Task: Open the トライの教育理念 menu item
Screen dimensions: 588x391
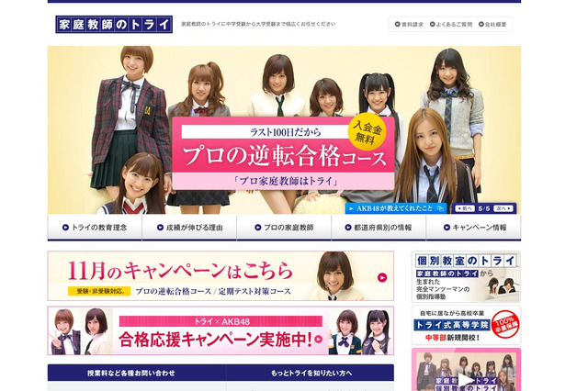Action: tap(95, 228)
